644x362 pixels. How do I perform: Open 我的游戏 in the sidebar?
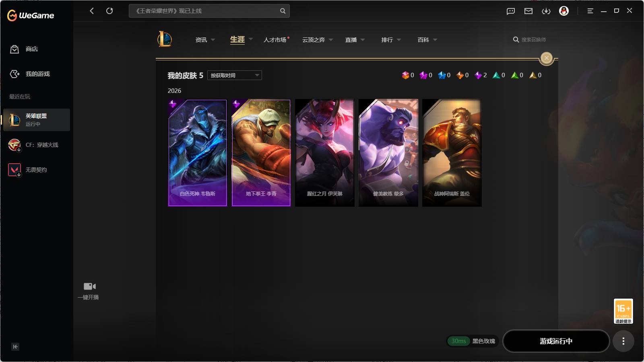tap(30, 74)
